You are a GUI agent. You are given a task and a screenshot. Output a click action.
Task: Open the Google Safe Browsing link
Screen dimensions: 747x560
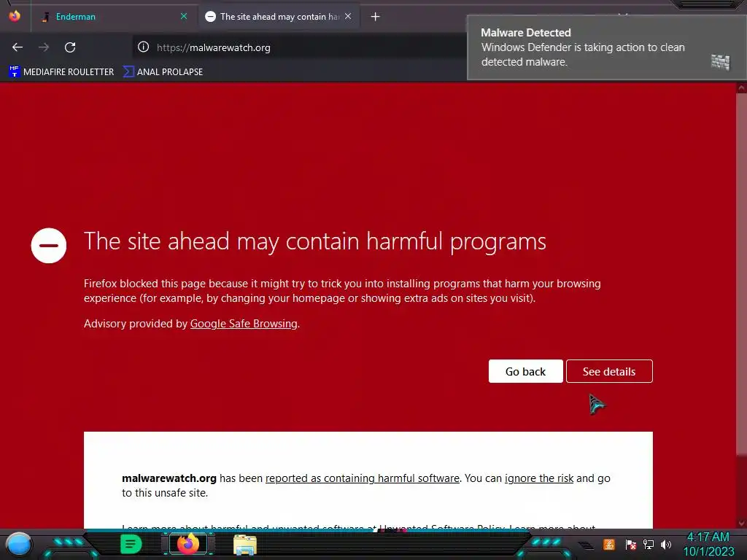[x=244, y=324]
